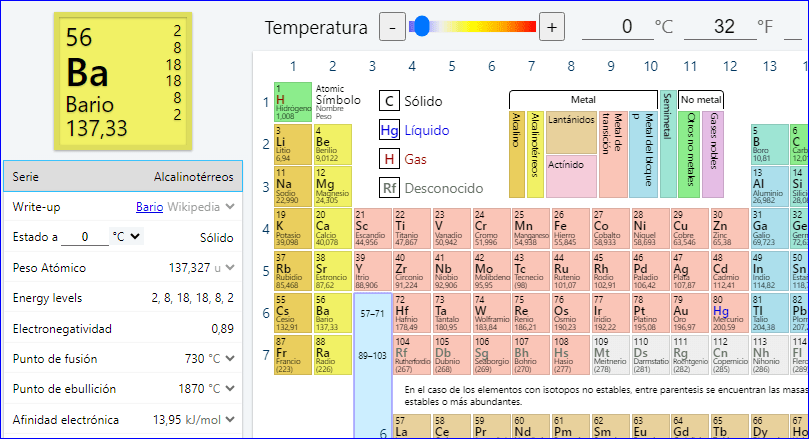Select the Hydrogen element cell
The width and height of the screenshot is (809, 439).
click(x=293, y=102)
